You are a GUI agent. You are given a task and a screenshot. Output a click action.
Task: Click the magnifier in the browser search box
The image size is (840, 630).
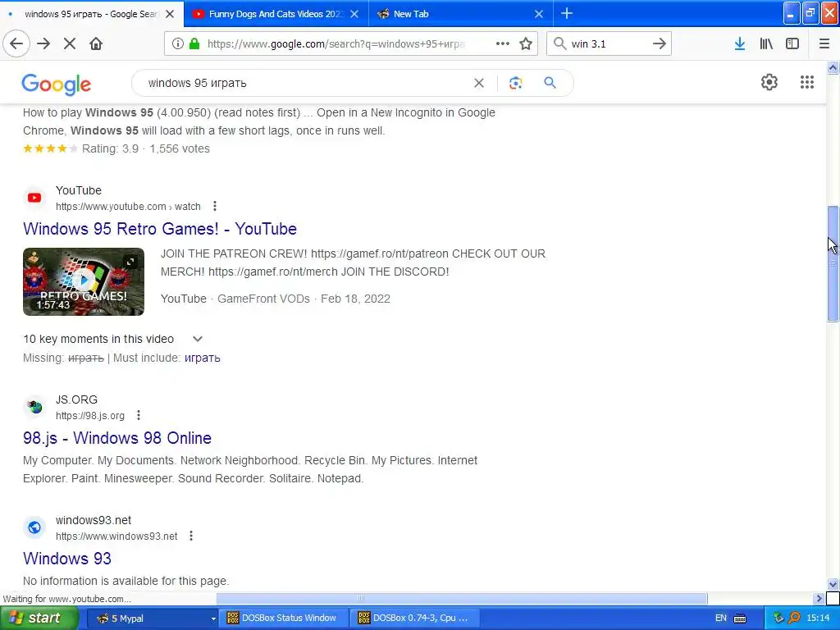click(x=559, y=44)
